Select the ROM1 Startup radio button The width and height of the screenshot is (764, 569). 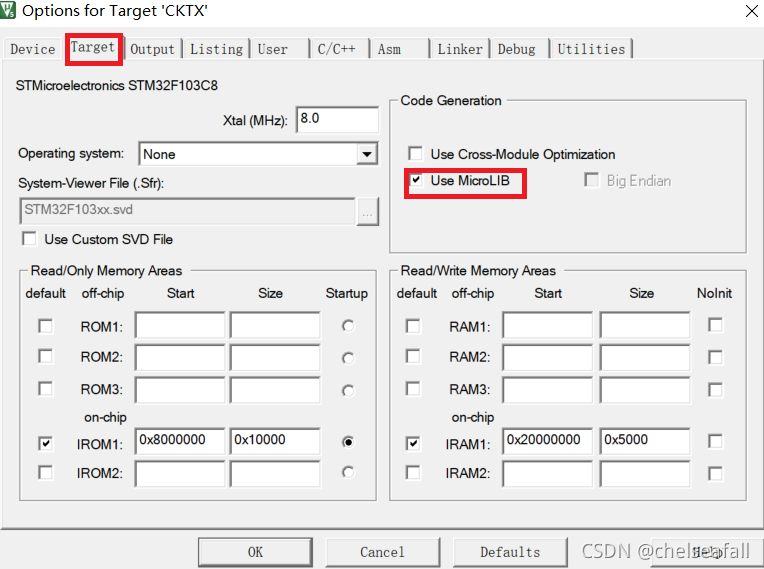pos(347,326)
